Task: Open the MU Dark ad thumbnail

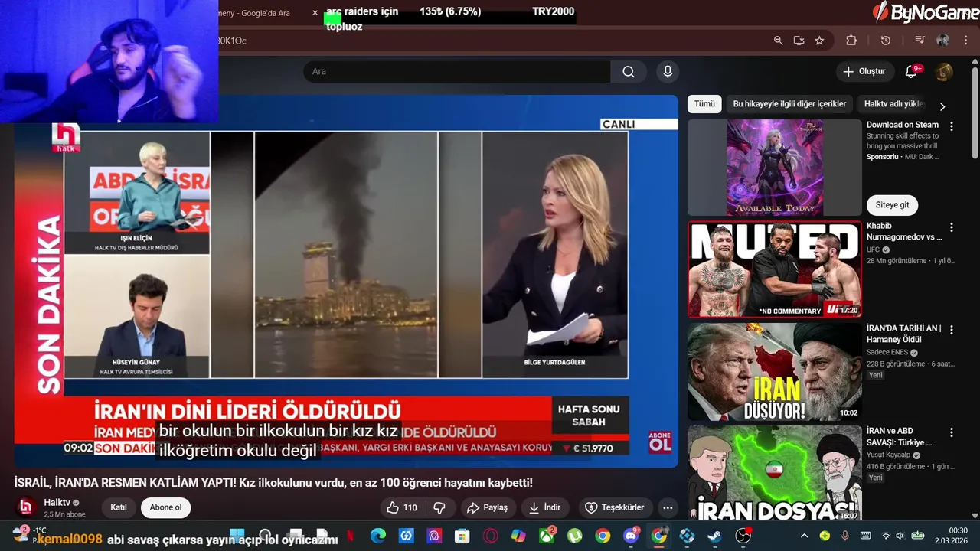Action: [775, 168]
